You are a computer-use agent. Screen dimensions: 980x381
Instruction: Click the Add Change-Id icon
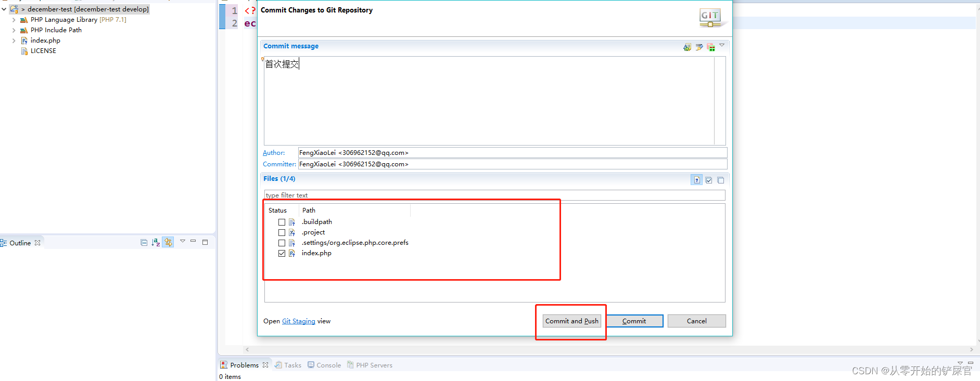click(711, 47)
